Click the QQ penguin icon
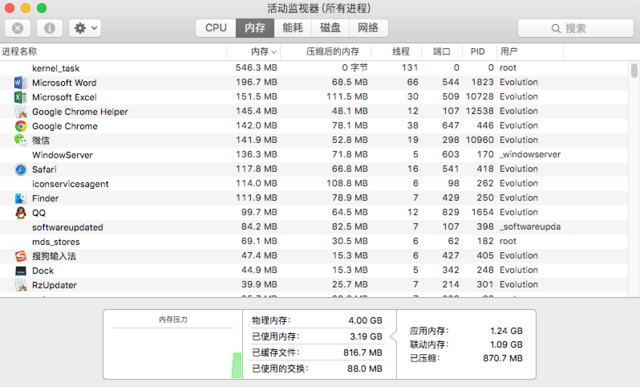 pos(20,213)
